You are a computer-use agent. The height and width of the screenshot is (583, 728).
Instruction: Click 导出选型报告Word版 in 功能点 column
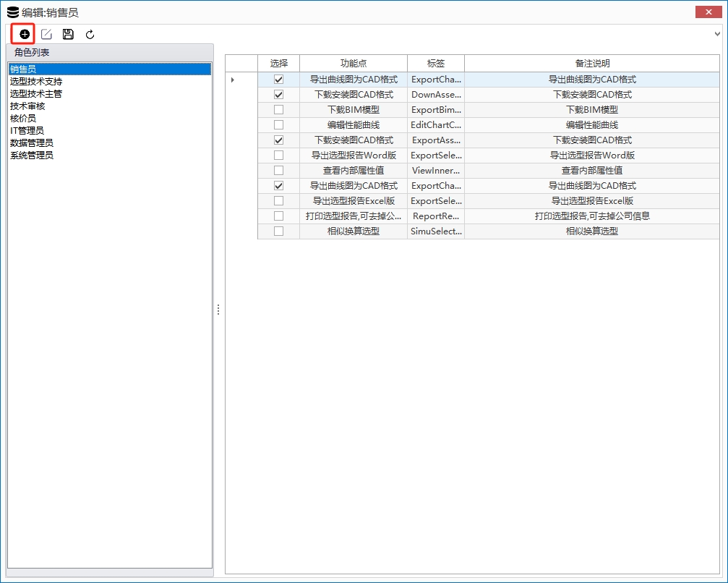point(354,156)
